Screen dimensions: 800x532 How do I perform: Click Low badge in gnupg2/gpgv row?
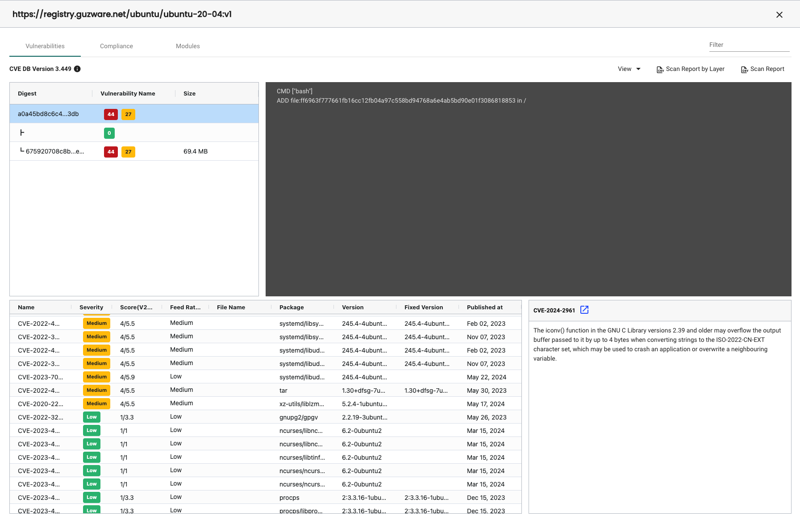click(x=92, y=417)
